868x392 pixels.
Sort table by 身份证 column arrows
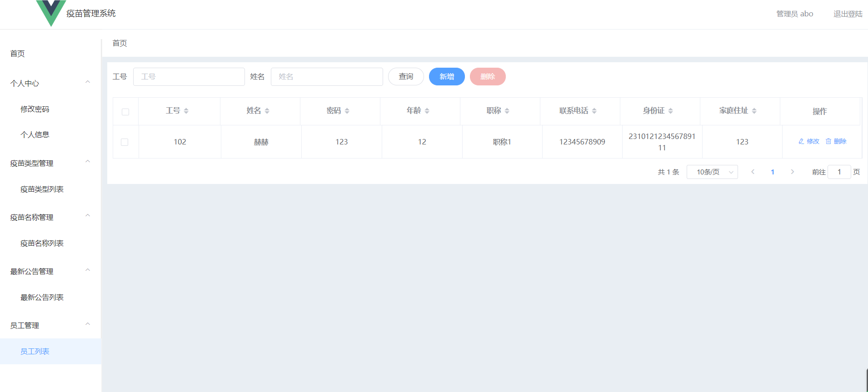[671, 111]
